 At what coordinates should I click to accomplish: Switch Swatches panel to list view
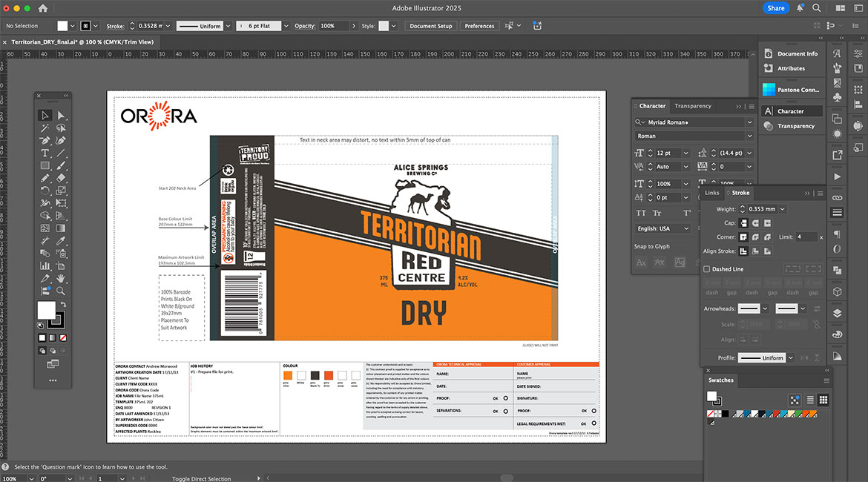point(810,400)
